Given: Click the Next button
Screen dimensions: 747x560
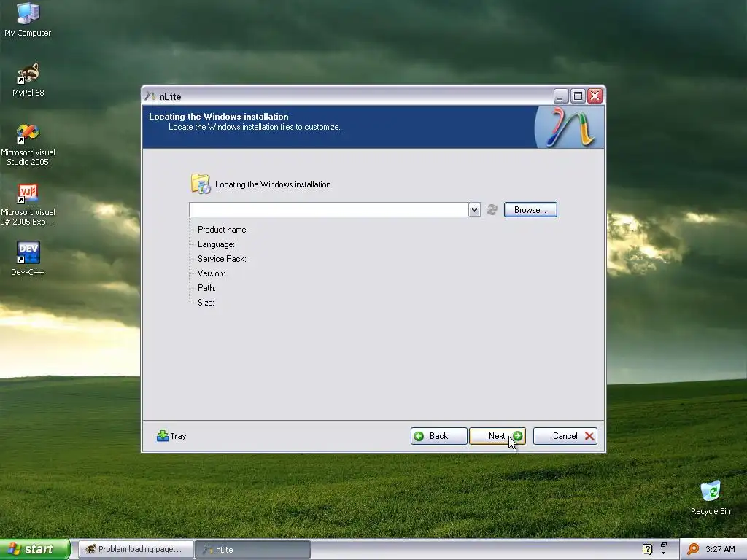Looking at the screenshot, I should coord(498,436).
